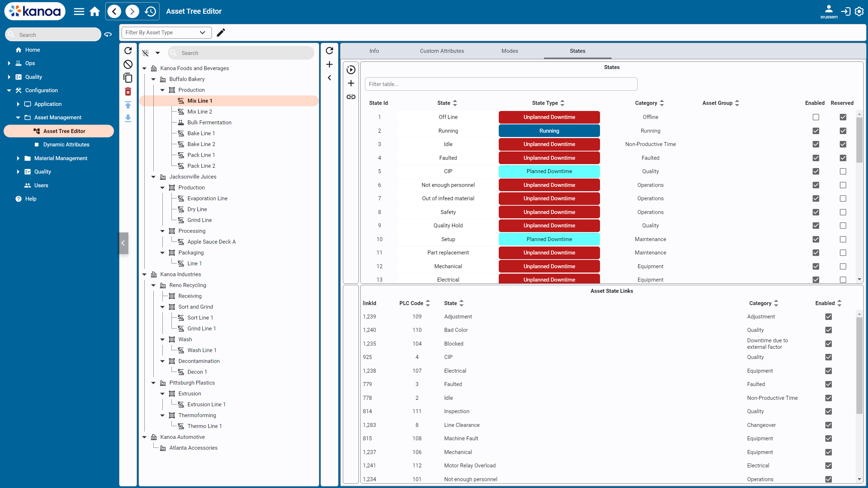Click the pencil edit icon beside the filter
868x488 pixels.
point(221,33)
